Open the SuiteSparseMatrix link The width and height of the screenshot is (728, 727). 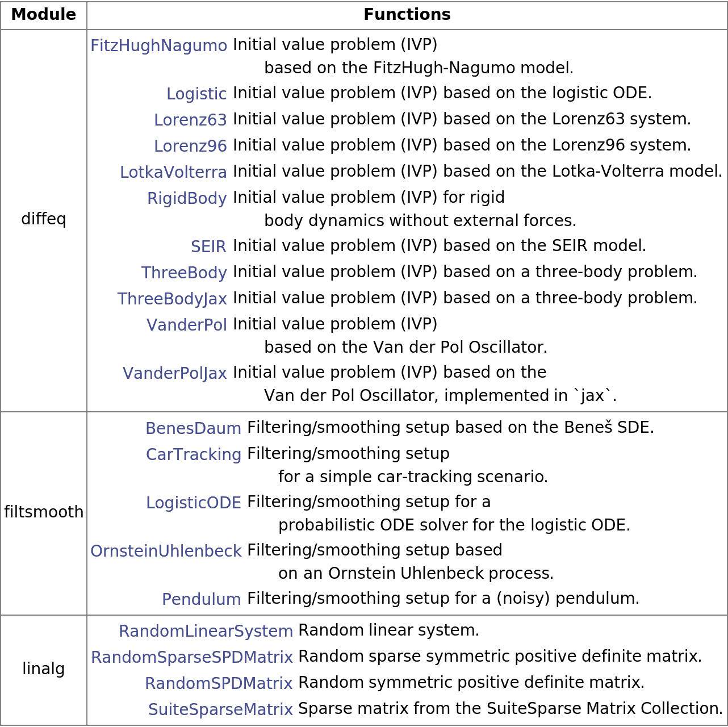pyautogui.click(x=220, y=710)
